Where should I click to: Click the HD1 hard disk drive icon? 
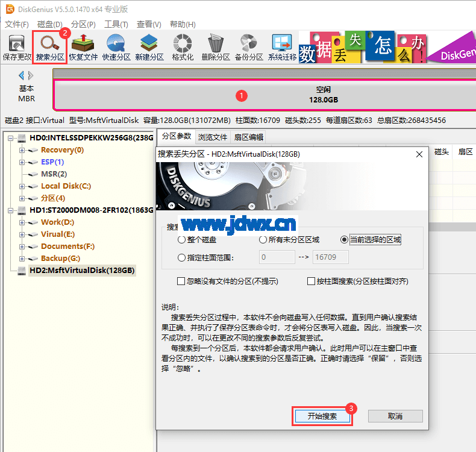pyautogui.click(x=22, y=210)
